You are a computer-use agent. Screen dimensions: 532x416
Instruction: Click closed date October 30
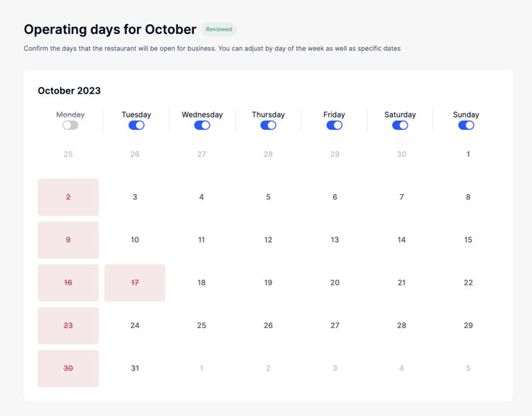click(68, 368)
